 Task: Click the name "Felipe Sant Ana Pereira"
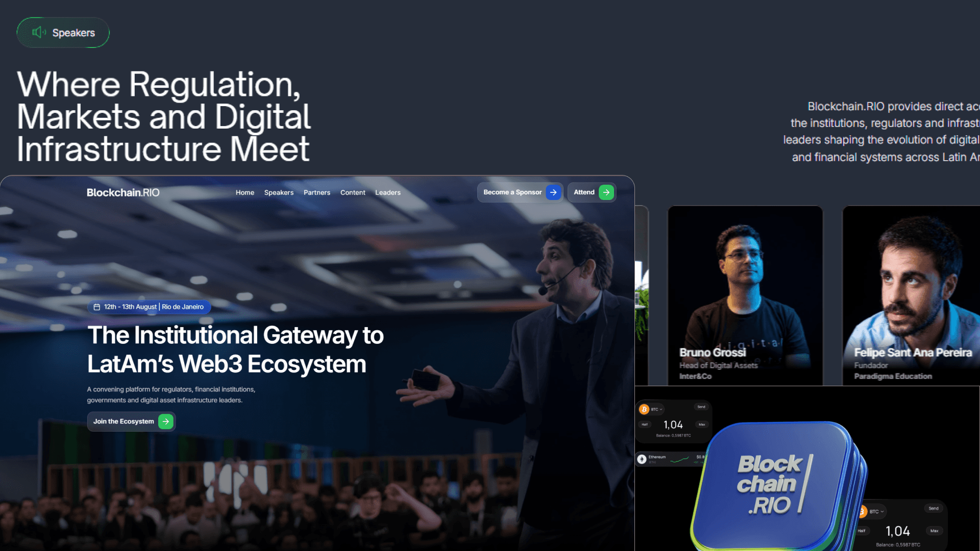(913, 353)
